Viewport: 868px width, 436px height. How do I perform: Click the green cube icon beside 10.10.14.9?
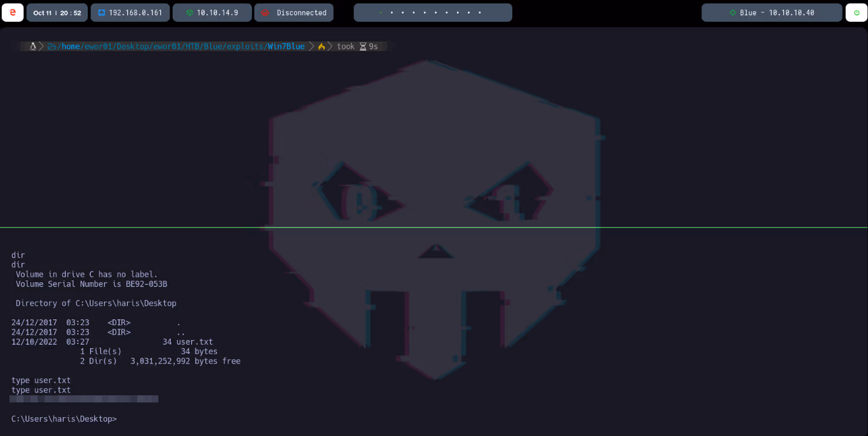(x=190, y=12)
